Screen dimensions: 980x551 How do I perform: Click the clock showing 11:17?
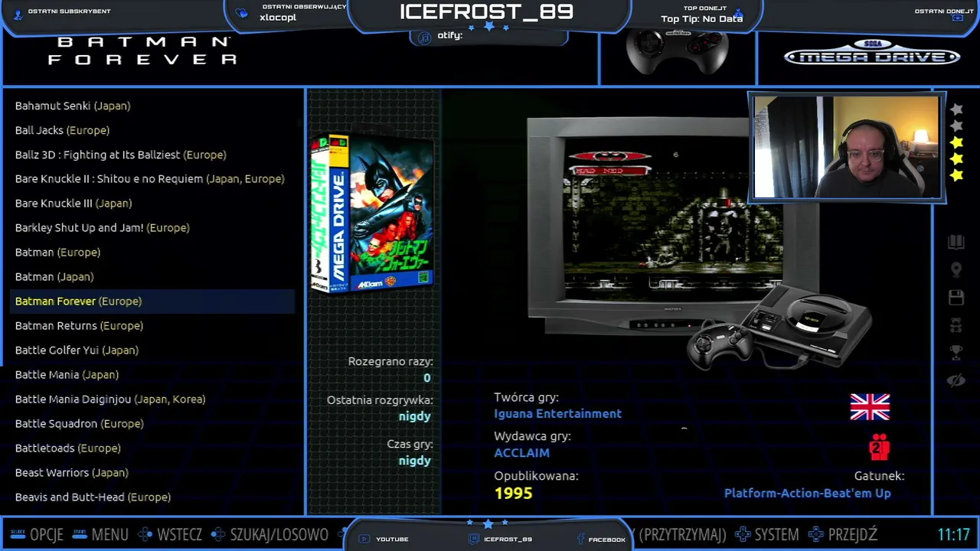click(x=953, y=535)
